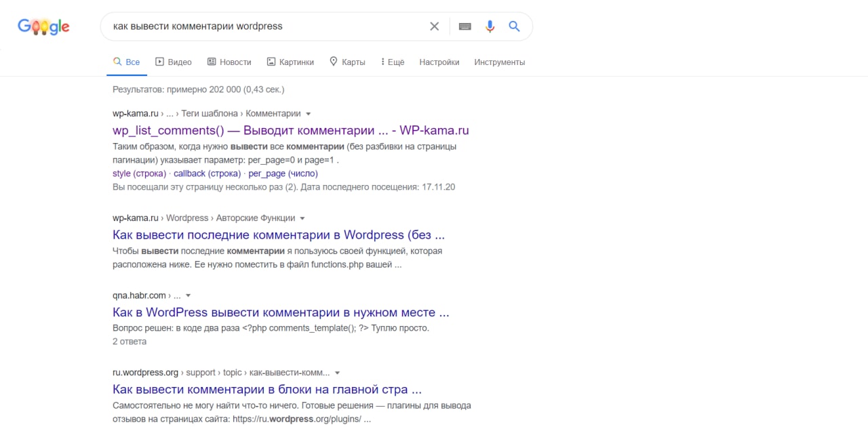Click the wp-kama.ru Теги шаблона breadcrumb

[208, 114]
